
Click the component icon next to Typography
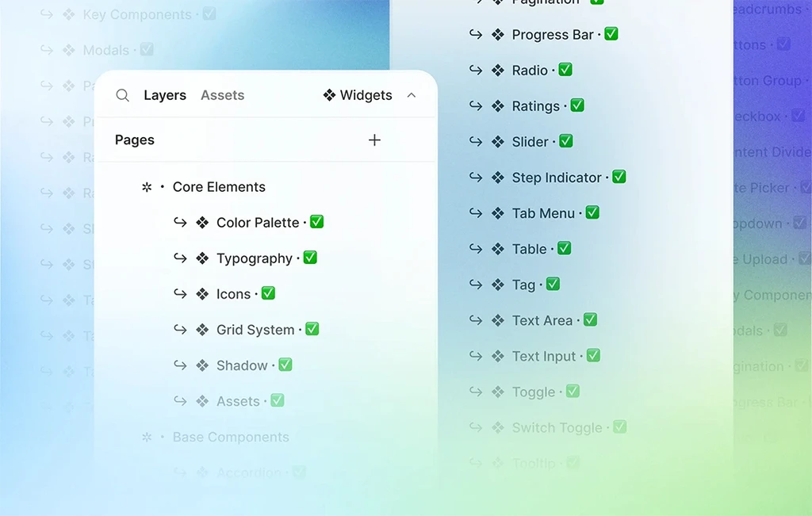[202, 258]
